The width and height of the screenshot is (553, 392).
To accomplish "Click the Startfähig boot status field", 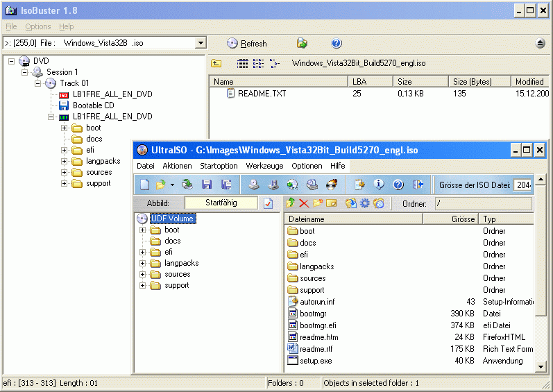I will point(221,203).
